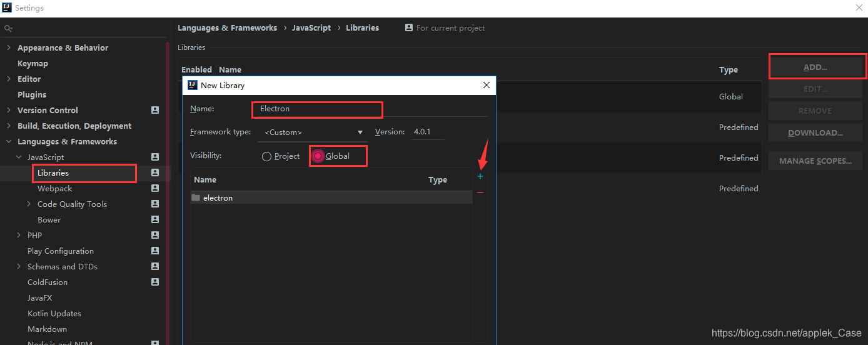
Task: Select Webpack settings item
Action: pyautogui.click(x=55, y=188)
